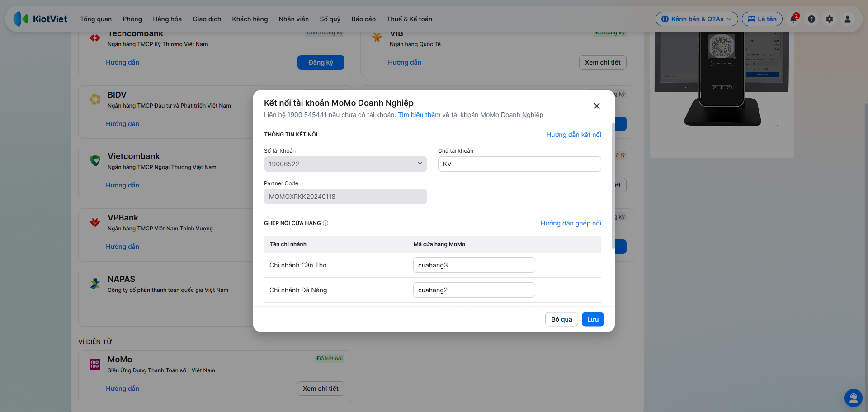Screen dimensions: 868x412
Task: Open the user account icon
Action: 848,19
